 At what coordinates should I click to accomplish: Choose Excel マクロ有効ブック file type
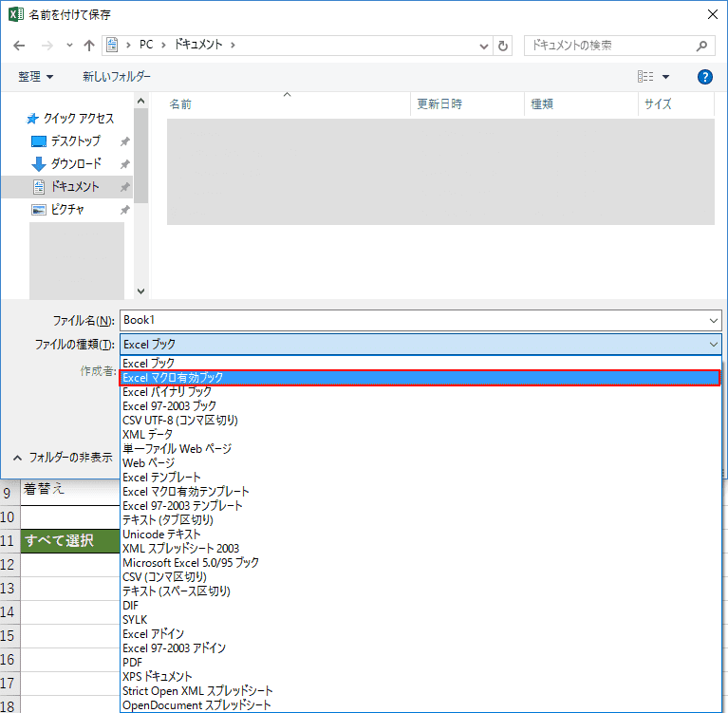click(420, 378)
